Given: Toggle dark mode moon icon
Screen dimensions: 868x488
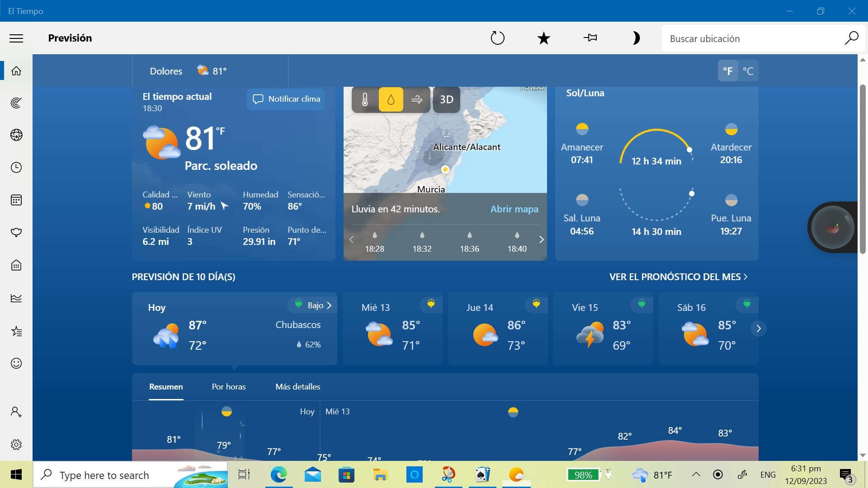Looking at the screenshot, I should pos(636,38).
